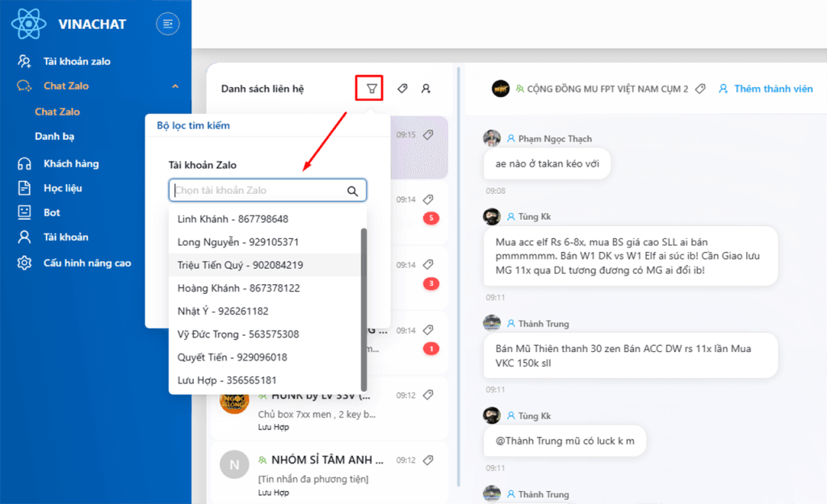Viewport: 827px width, 504px height.
Task: Click the tag icon on NHÓM SỈ TÂM ANH row
Action: tap(428, 460)
